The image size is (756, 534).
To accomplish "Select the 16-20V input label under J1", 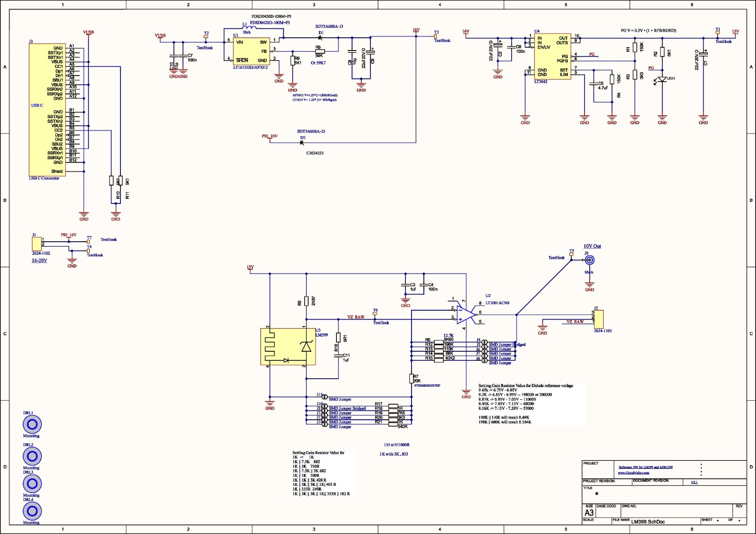I will [x=39, y=261].
